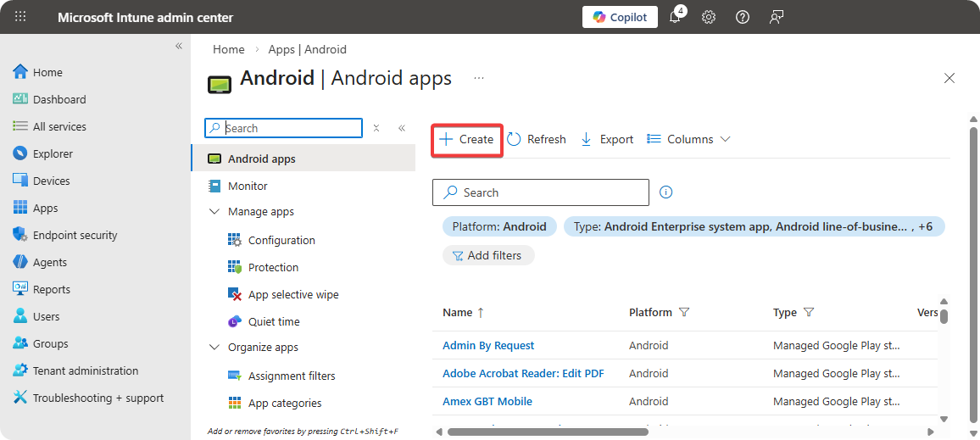Open the notifications bell icon
This screenshot has width=980, height=440.
point(676,17)
